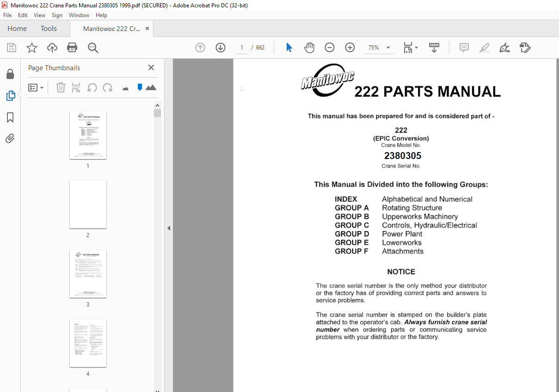Switch to the Tools tab
This screenshot has height=392, width=559.
[x=49, y=29]
